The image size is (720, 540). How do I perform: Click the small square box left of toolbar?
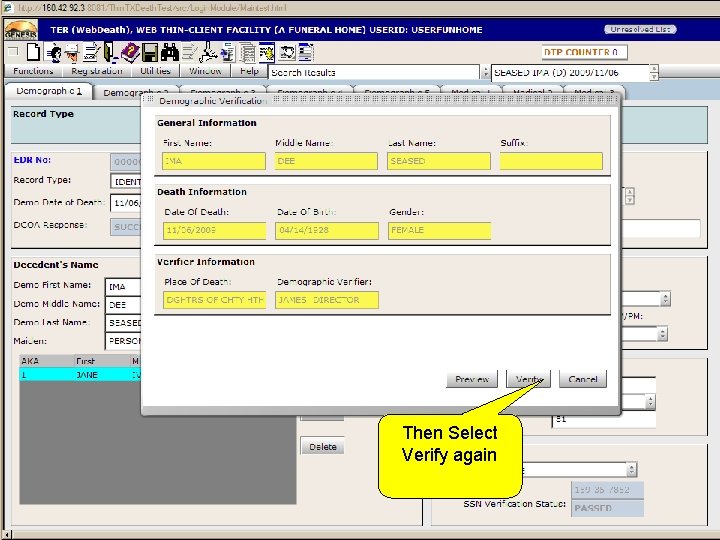pos(13,51)
